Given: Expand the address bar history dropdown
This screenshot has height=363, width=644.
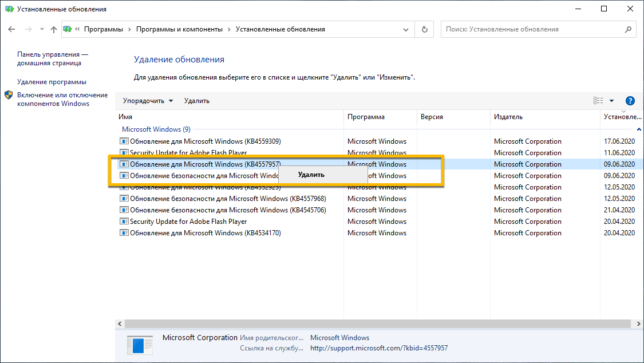Looking at the screenshot, I should pyautogui.click(x=406, y=30).
